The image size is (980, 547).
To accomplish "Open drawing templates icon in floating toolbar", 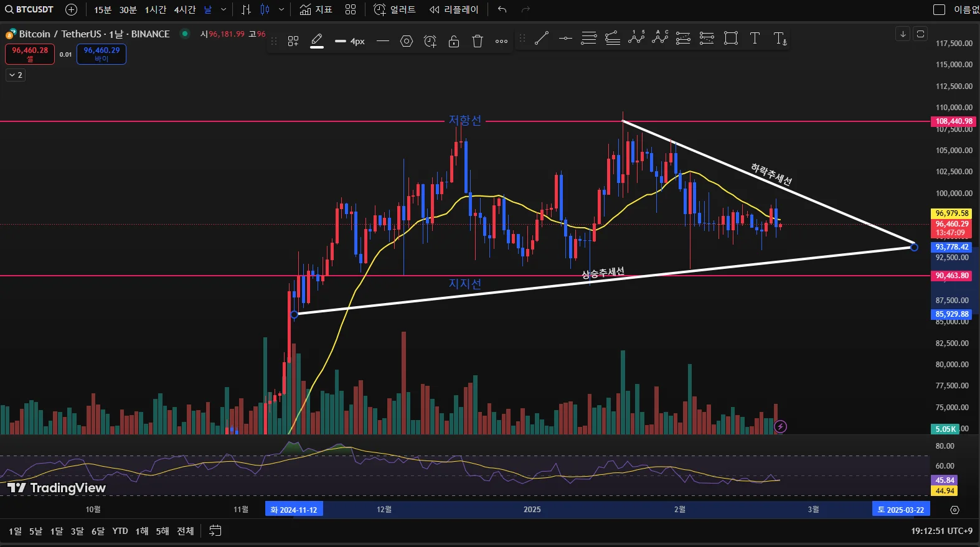I will [293, 41].
